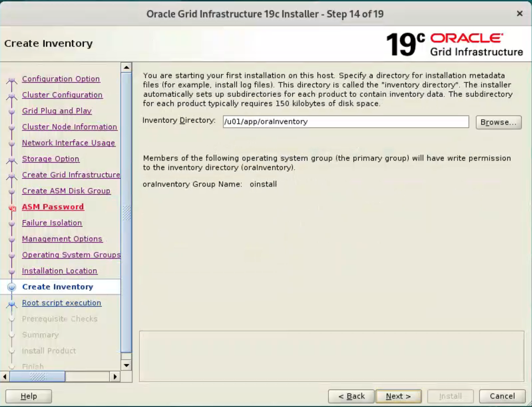The width and height of the screenshot is (532, 407).
Task: Click into the Inventory Directory field
Action: [x=346, y=122]
